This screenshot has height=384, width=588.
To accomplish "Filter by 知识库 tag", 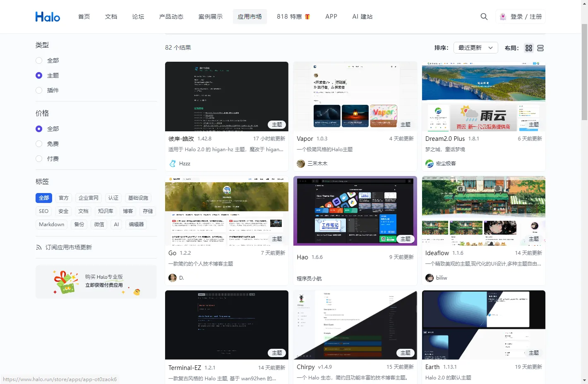I will [106, 211].
